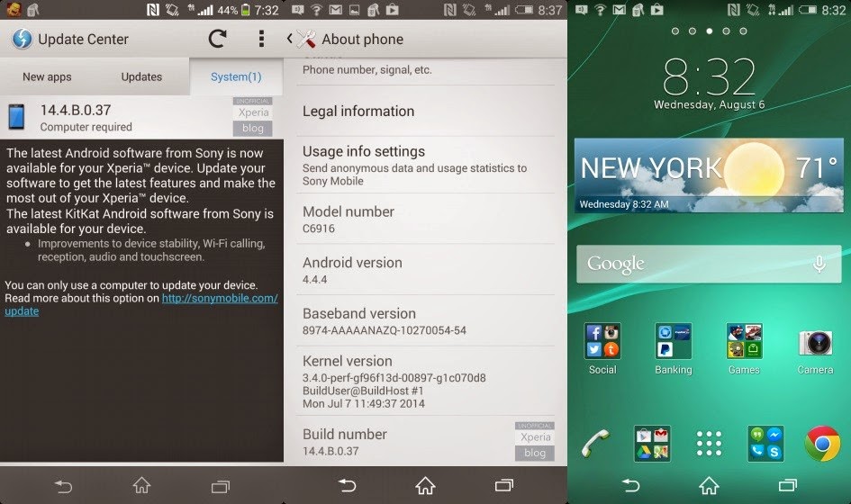Open Usage info settings
This screenshot has width=851, height=504.
425,165
